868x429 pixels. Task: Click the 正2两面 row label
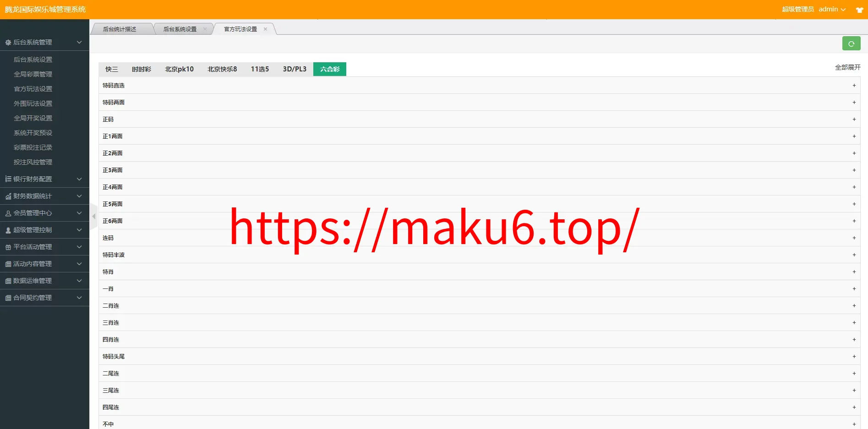click(113, 153)
